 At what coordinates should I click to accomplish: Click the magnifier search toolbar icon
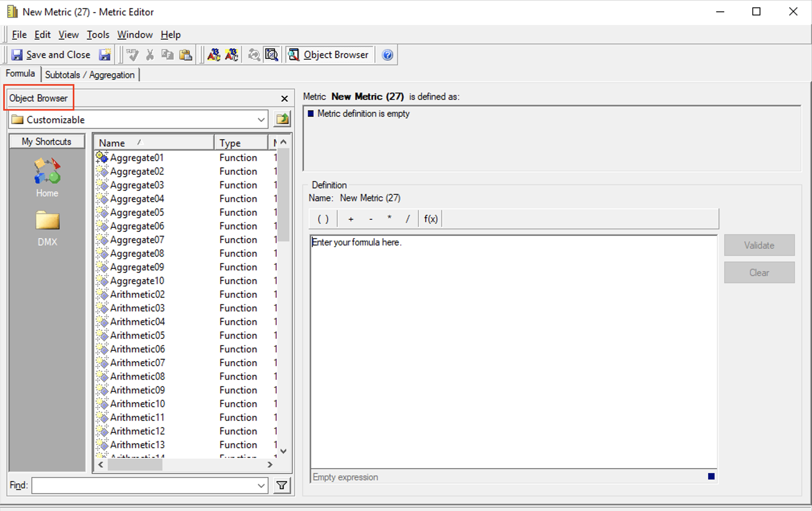[272, 54]
